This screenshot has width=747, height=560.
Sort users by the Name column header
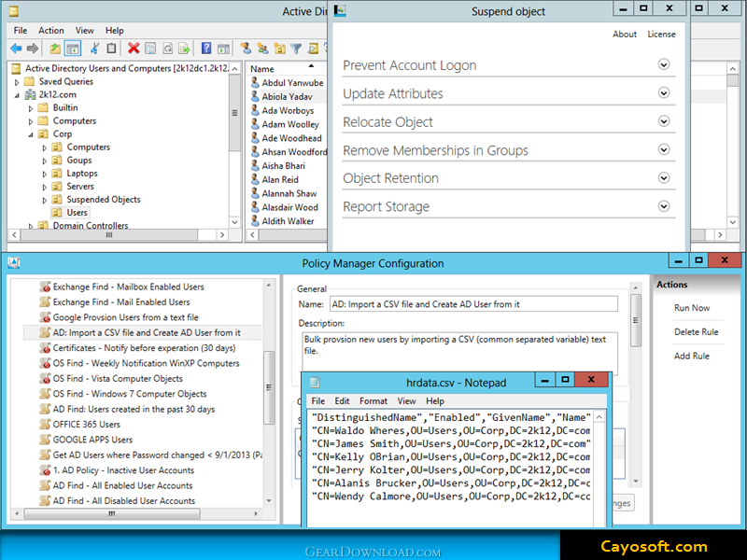click(286, 68)
